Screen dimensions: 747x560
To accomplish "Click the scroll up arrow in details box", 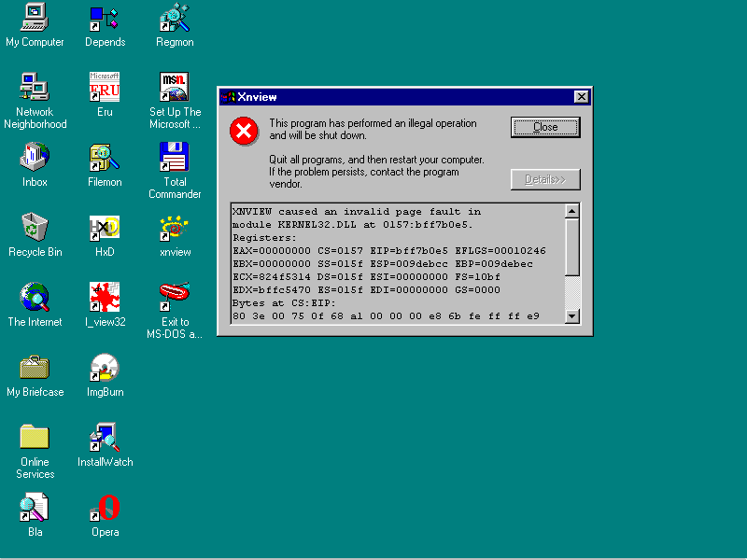I will pyautogui.click(x=572, y=211).
